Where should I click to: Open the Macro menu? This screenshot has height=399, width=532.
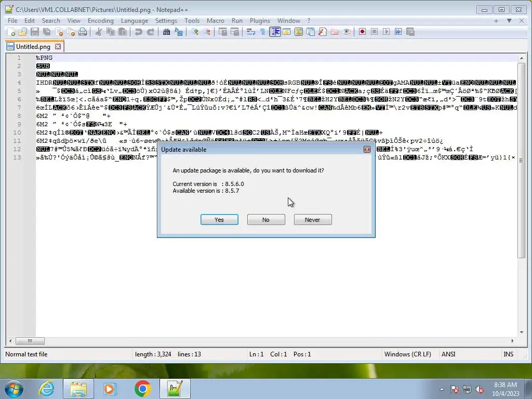[x=216, y=21]
